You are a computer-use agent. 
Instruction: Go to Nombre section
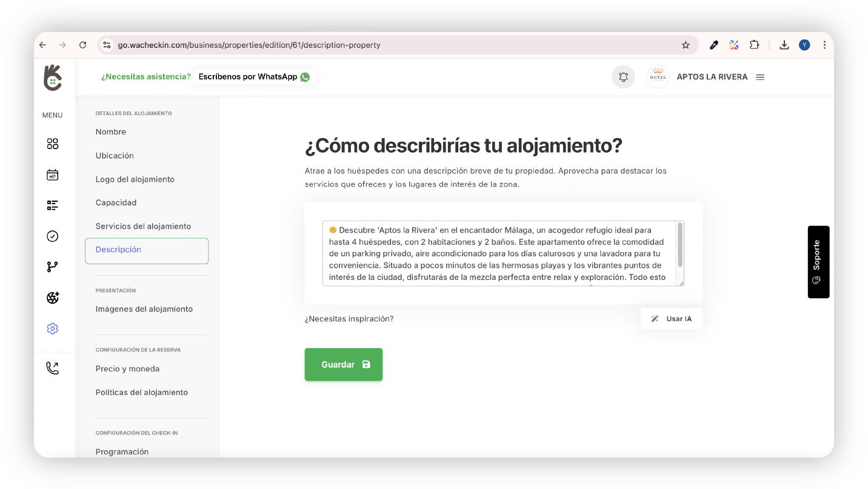click(x=111, y=131)
